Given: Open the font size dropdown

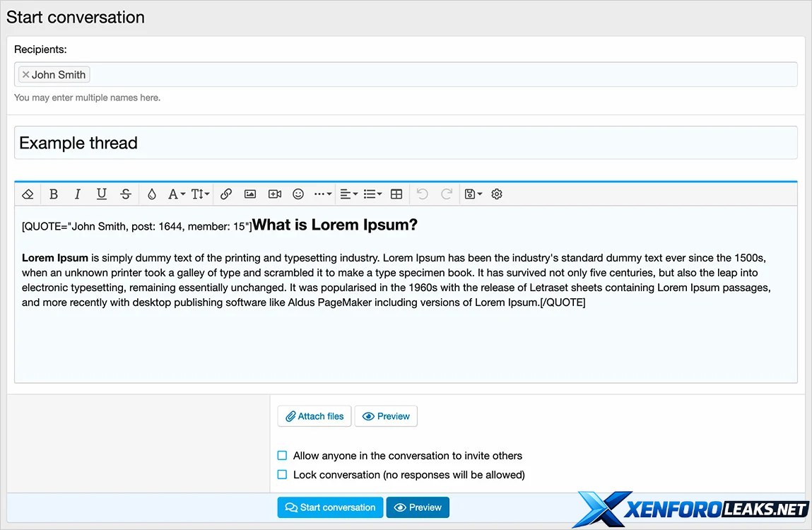Looking at the screenshot, I should click(x=200, y=194).
